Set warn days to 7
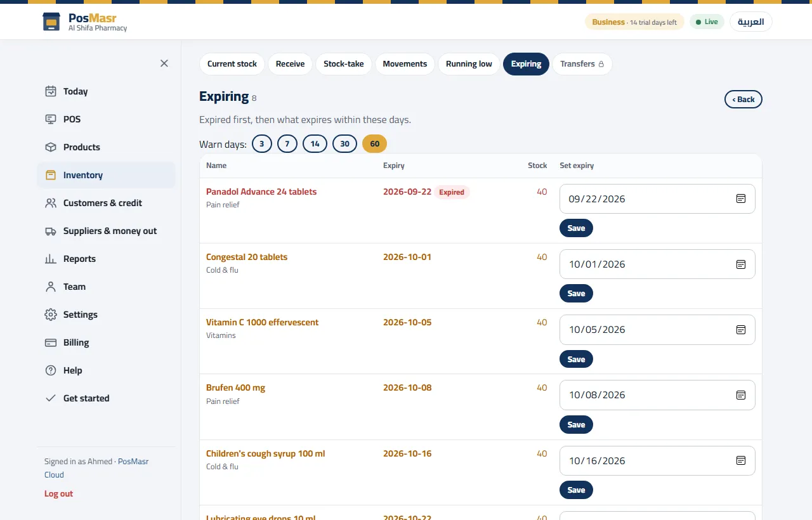 pos(287,144)
